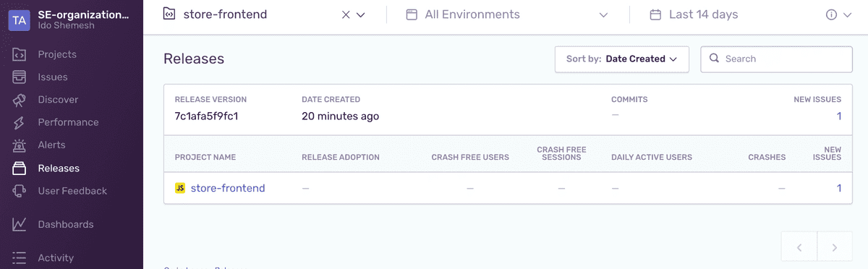868x269 pixels.
Task: Open the Alerts section
Action: 51,145
